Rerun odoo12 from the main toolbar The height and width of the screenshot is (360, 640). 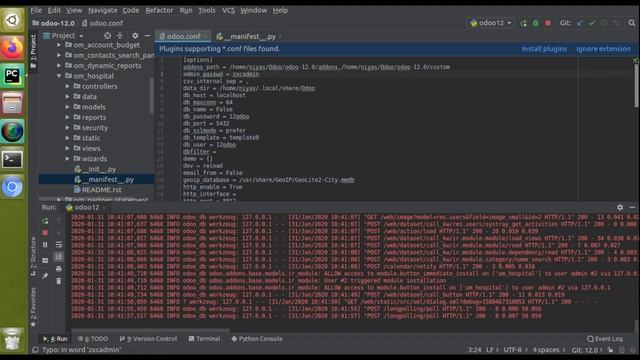pyautogui.click(x=523, y=23)
